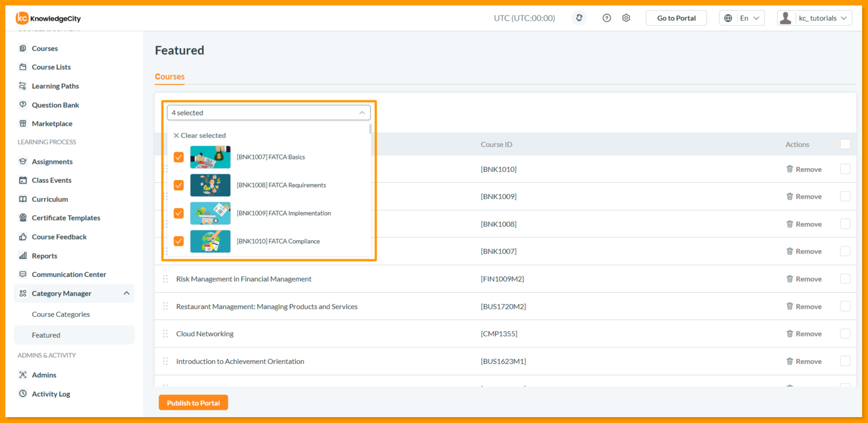Click the Go to Portal button
868x423 pixels.
click(676, 18)
